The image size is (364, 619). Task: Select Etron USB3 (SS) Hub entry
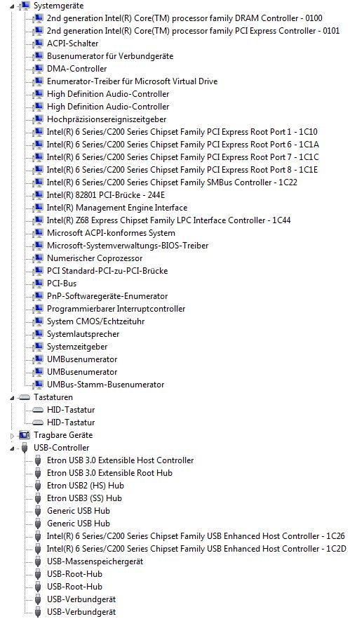click(84, 498)
